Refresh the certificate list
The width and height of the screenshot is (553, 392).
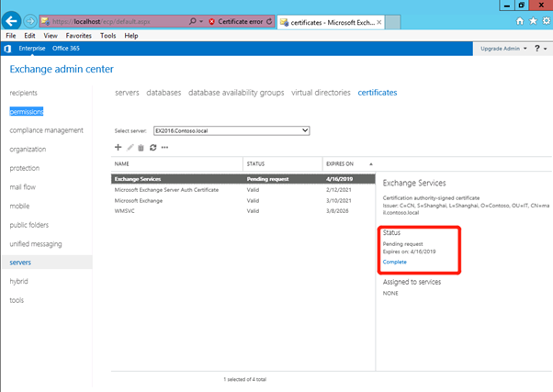152,148
